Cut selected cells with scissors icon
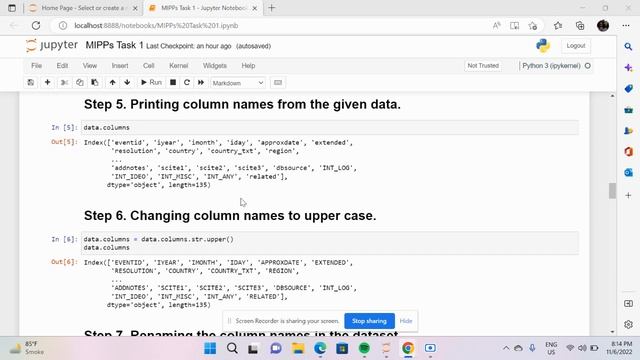The width and height of the screenshot is (640, 360). coord(64,82)
